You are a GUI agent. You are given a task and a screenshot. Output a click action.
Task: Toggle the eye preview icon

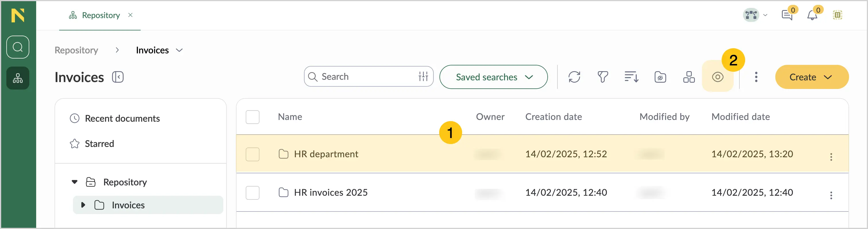tap(718, 77)
